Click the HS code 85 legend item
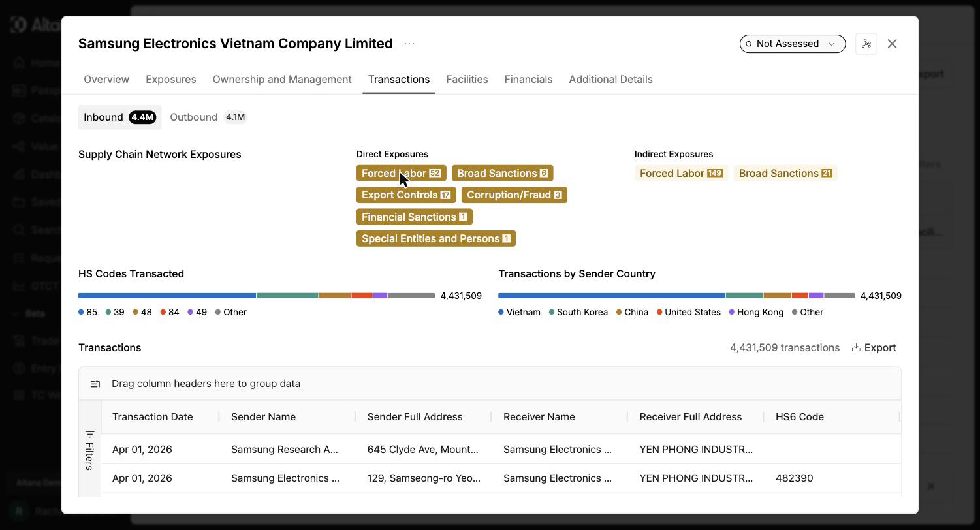This screenshot has height=530, width=980. click(x=87, y=312)
